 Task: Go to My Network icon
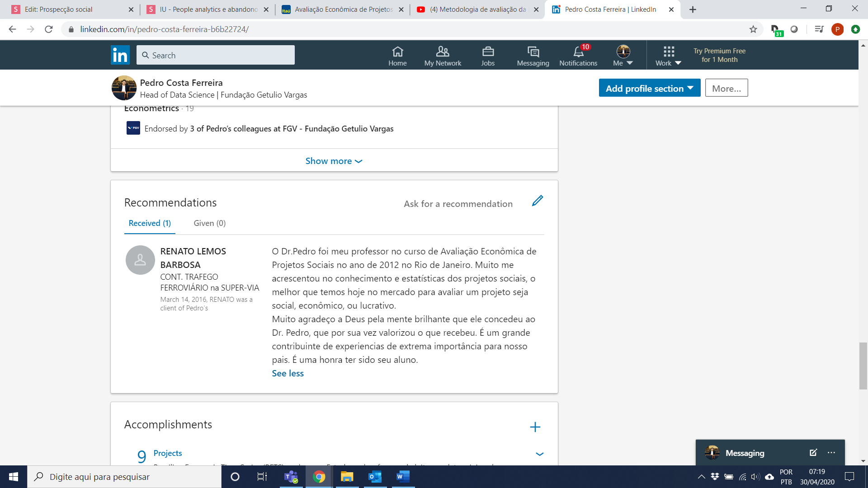pyautogui.click(x=443, y=56)
